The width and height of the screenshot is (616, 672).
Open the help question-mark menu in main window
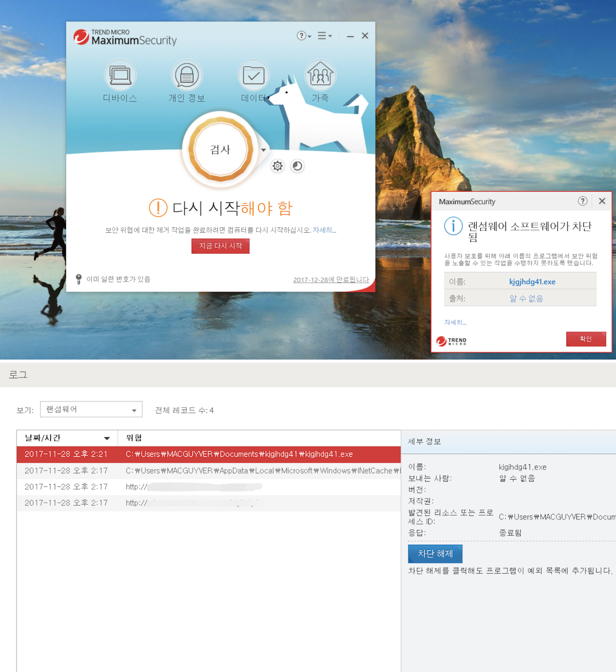point(304,36)
